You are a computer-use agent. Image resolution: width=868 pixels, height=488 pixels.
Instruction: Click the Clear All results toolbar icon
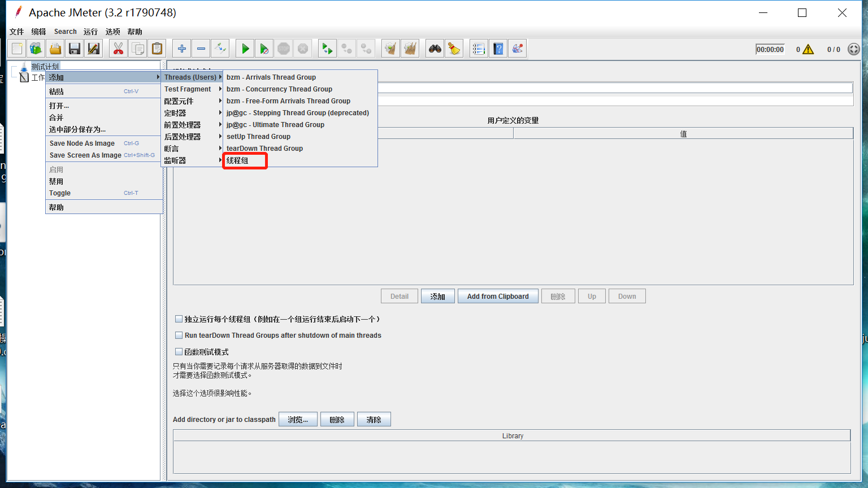[x=410, y=49]
